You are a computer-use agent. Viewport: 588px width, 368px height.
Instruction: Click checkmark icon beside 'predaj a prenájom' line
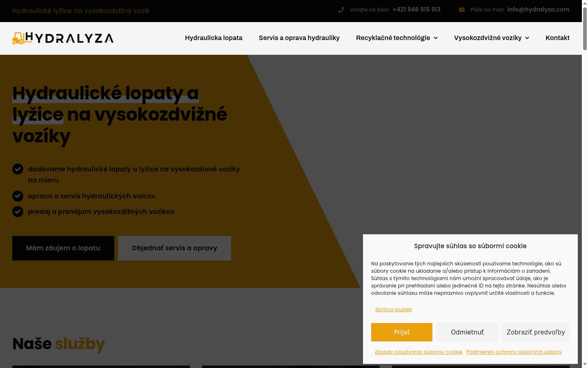[x=18, y=212]
